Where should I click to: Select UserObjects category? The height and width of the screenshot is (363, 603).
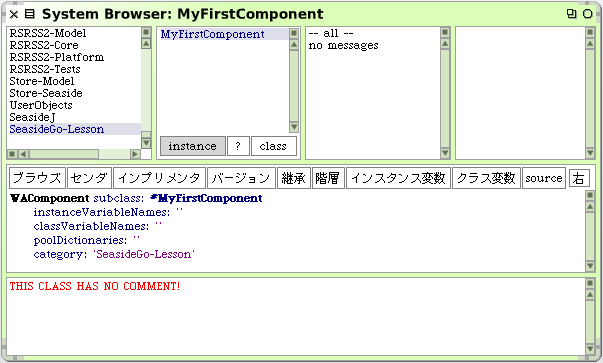point(41,105)
